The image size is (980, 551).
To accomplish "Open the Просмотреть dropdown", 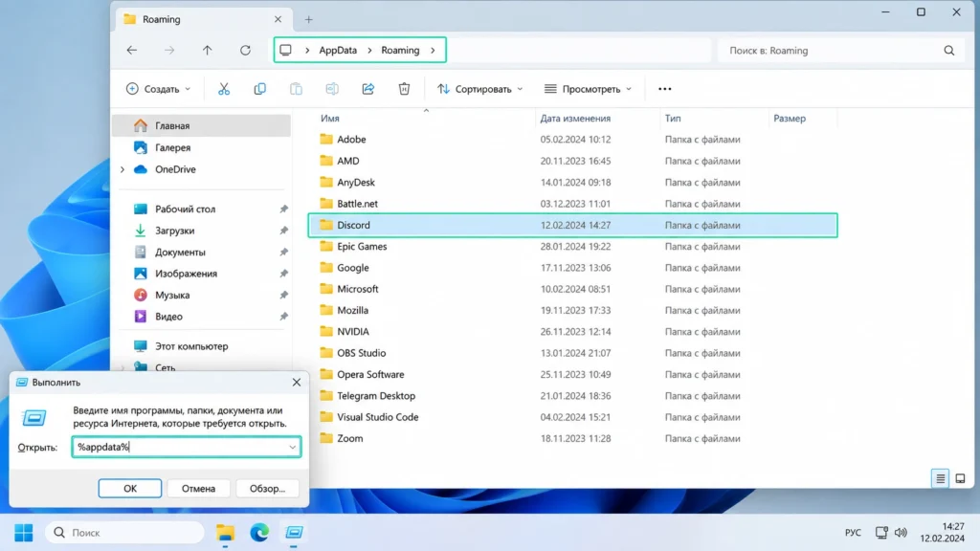I will click(x=588, y=89).
